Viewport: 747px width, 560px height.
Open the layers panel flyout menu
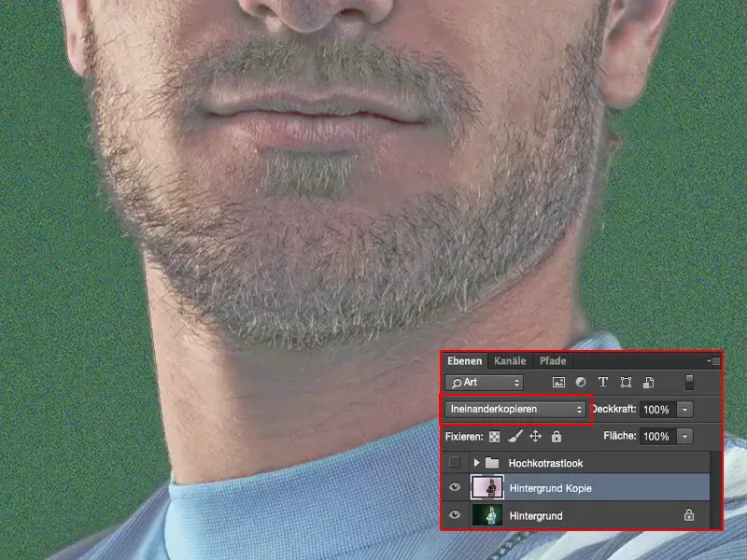click(714, 361)
